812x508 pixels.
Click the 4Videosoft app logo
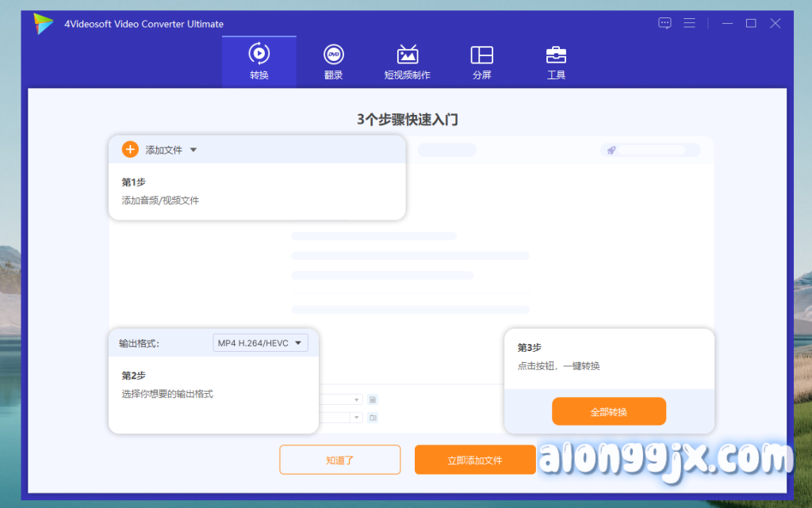(43, 24)
